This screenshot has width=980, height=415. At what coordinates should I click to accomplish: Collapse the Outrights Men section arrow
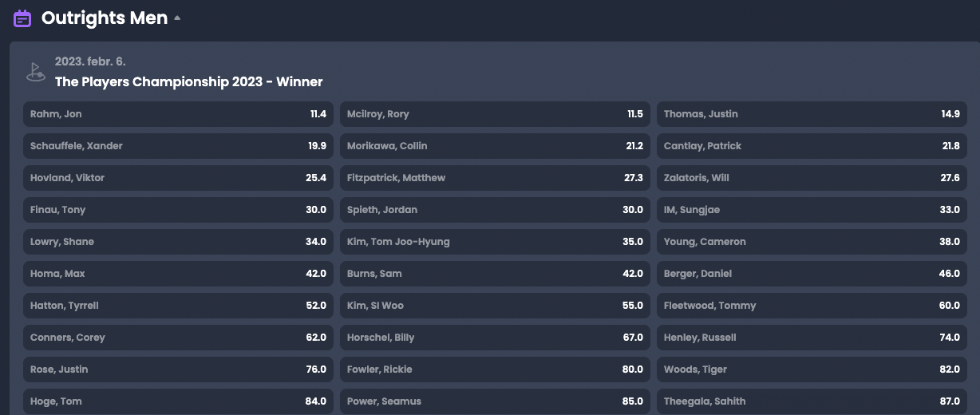point(177,18)
